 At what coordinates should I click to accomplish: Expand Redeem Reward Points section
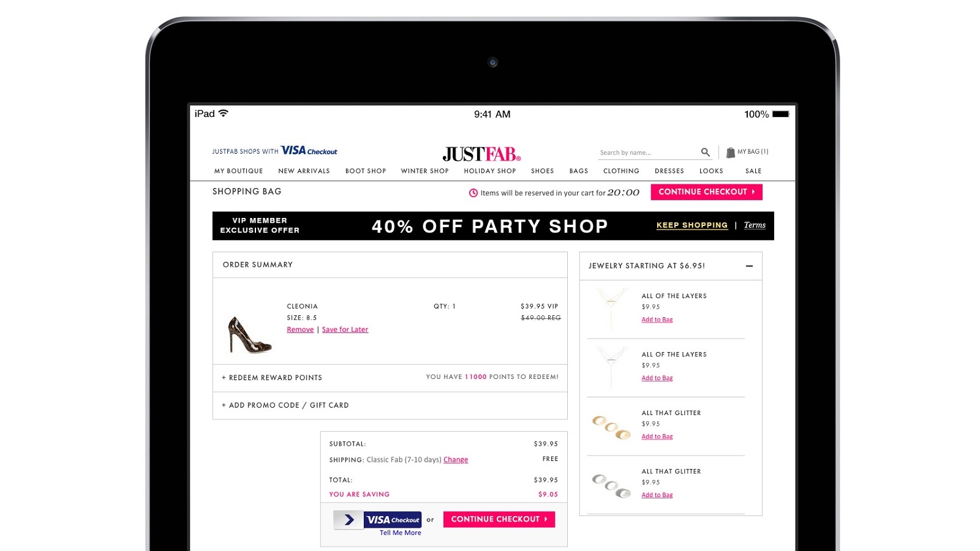pyautogui.click(x=272, y=378)
